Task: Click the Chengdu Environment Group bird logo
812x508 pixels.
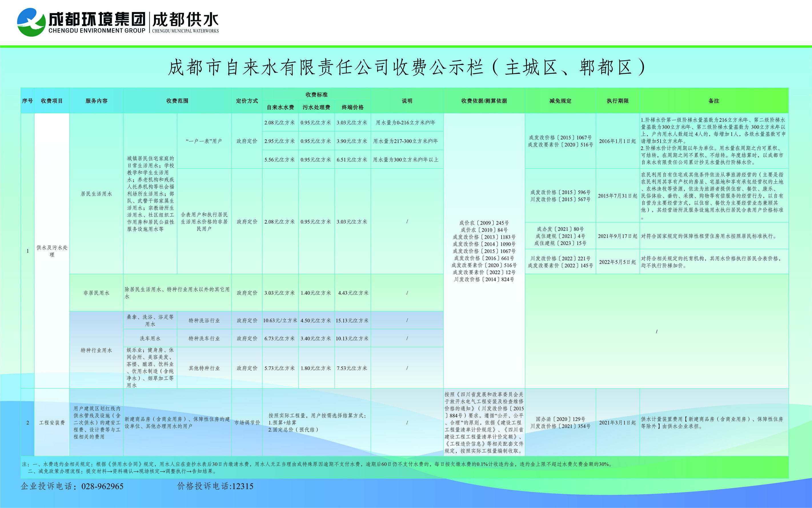Action: point(31,22)
